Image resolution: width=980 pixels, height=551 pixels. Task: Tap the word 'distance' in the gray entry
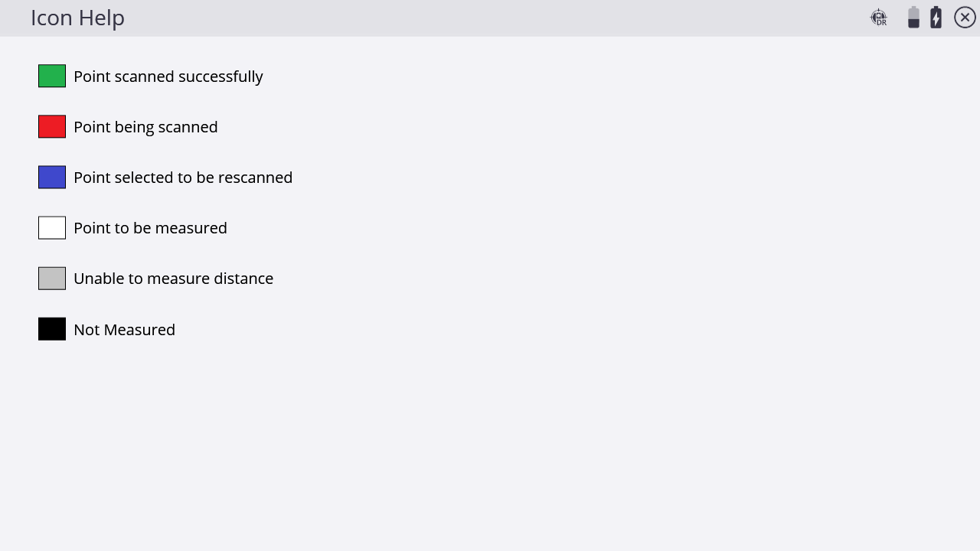coord(243,279)
